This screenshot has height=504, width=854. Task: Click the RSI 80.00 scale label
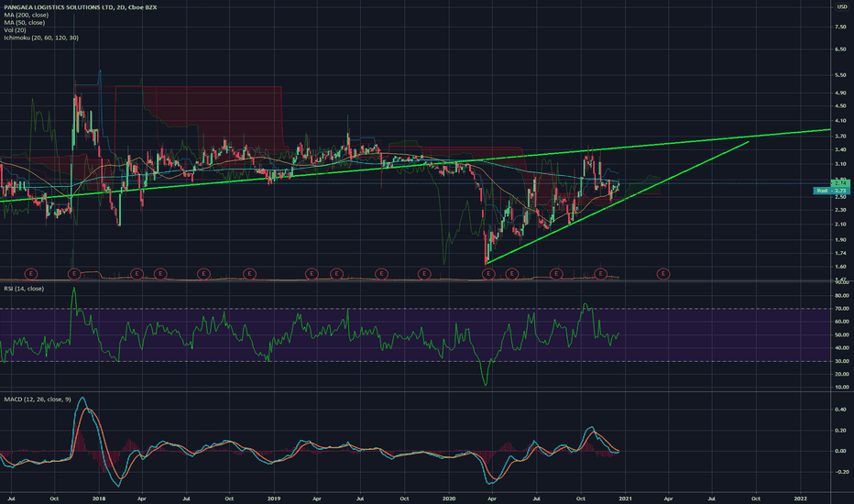[841, 296]
